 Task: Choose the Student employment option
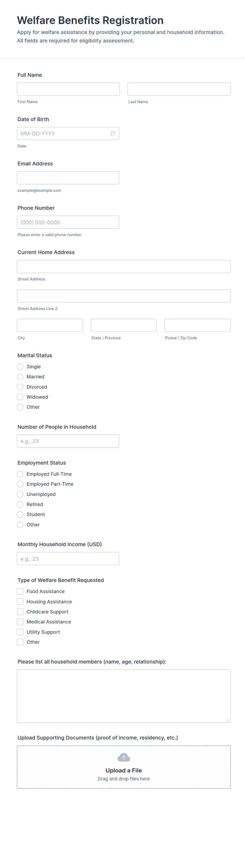tap(20, 514)
